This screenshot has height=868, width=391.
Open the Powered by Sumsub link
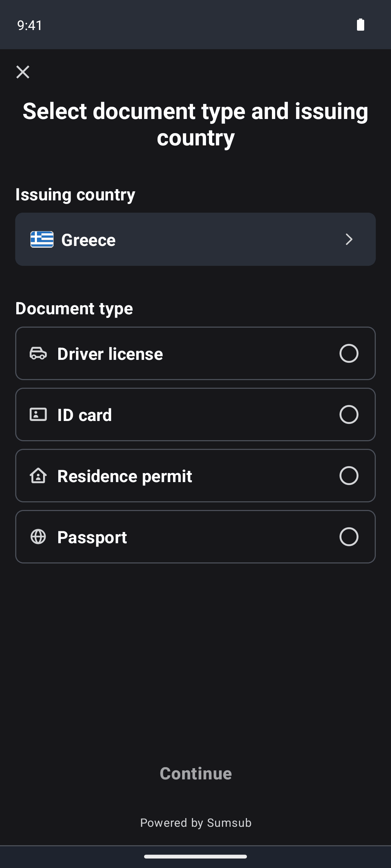(195, 823)
